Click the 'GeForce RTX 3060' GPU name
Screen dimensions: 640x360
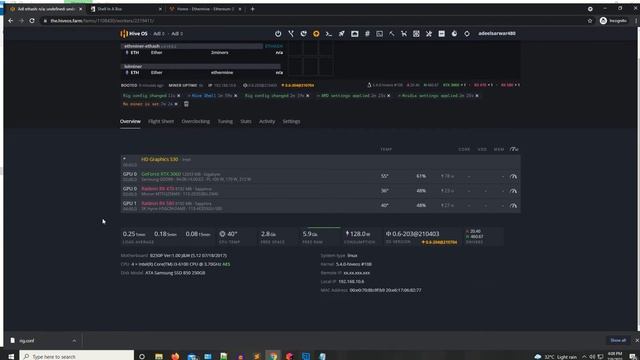(161, 174)
